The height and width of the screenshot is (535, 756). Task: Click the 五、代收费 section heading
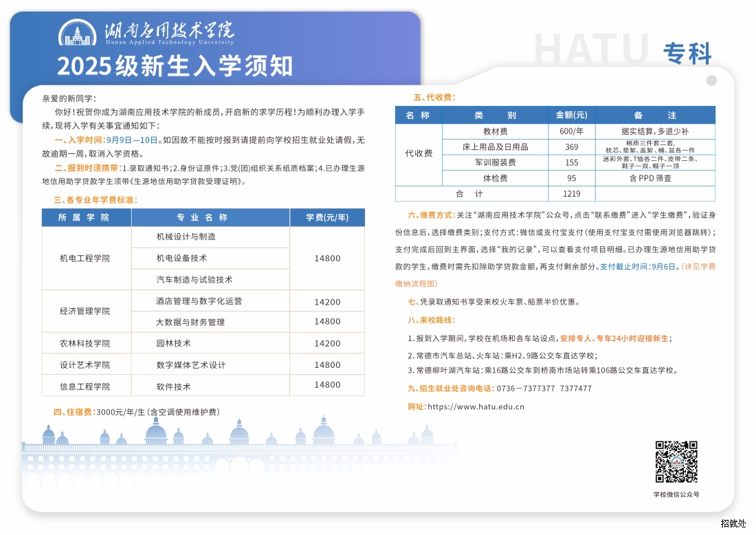pyautogui.click(x=434, y=98)
